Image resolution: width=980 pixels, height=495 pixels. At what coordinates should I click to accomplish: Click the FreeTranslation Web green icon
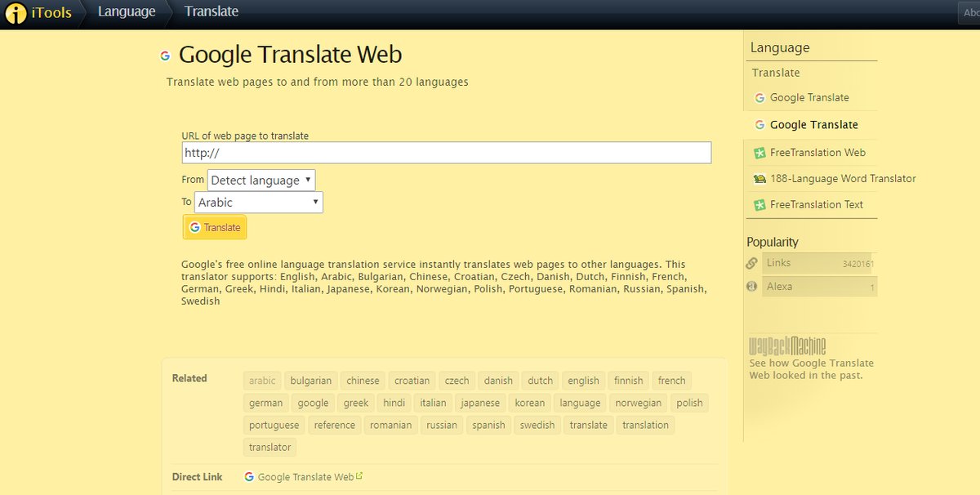pyautogui.click(x=759, y=153)
